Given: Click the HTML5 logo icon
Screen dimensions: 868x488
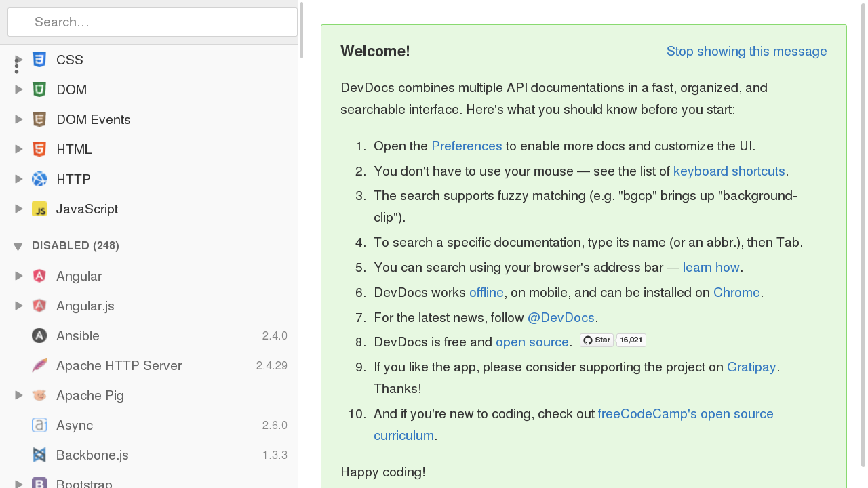Looking at the screenshot, I should pos(39,149).
